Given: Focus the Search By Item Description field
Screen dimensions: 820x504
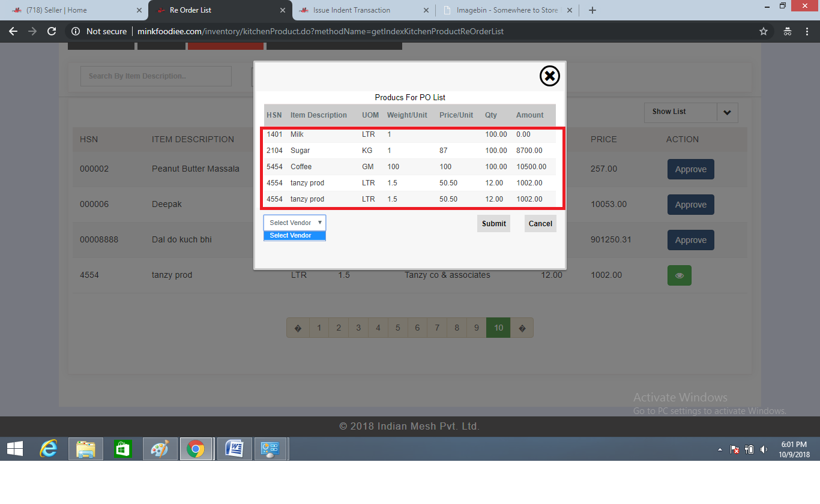Looking at the screenshot, I should (x=156, y=76).
